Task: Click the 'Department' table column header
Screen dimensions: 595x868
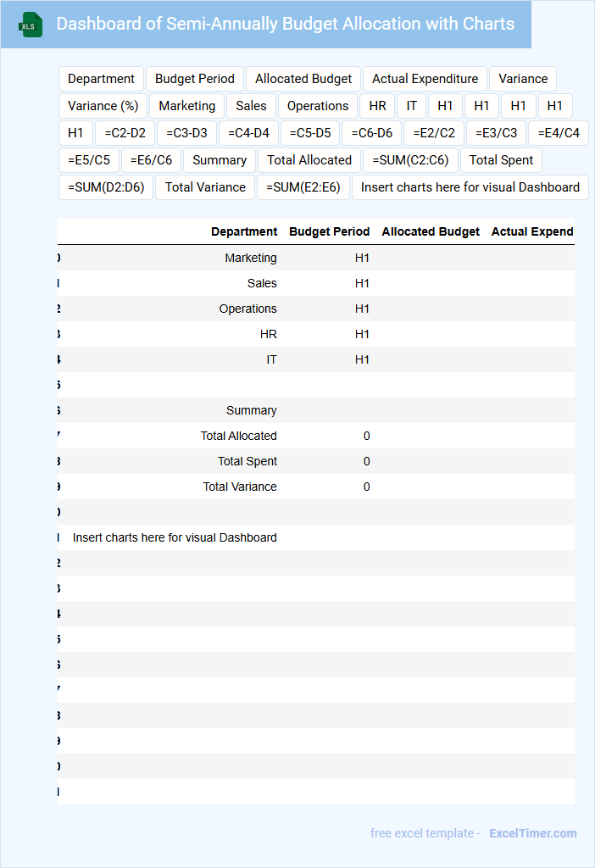Action: [x=244, y=231]
